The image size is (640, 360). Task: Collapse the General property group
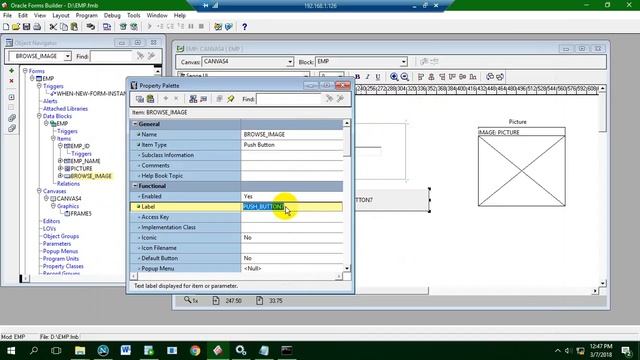[135, 124]
